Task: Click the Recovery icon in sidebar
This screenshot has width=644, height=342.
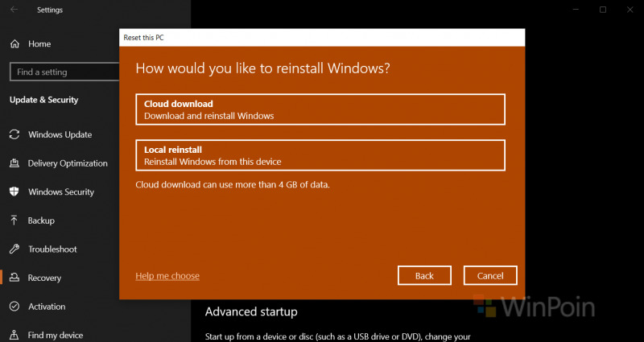Action: tap(14, 278)
